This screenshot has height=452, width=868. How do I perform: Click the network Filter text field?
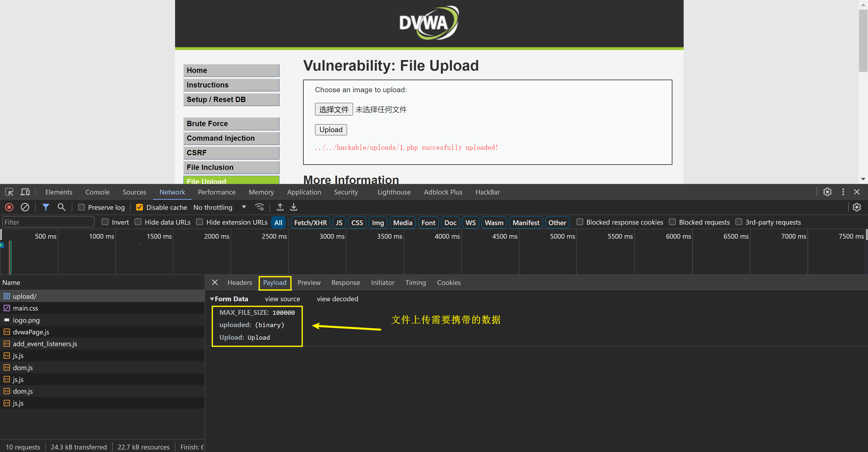pyautogui.click(x=48, y=222)
